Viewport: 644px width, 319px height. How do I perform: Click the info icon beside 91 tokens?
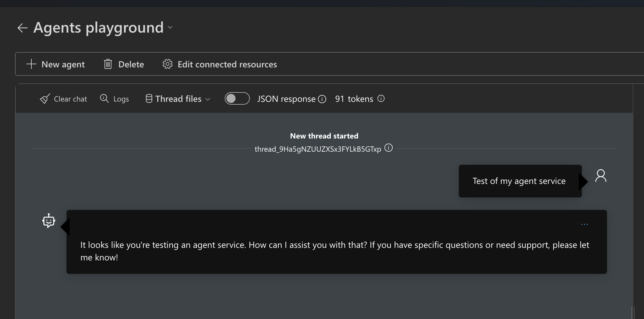(381, 99)
